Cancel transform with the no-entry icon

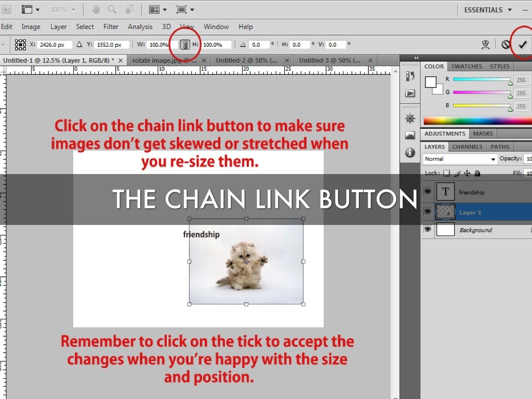(x=506, y=45)
